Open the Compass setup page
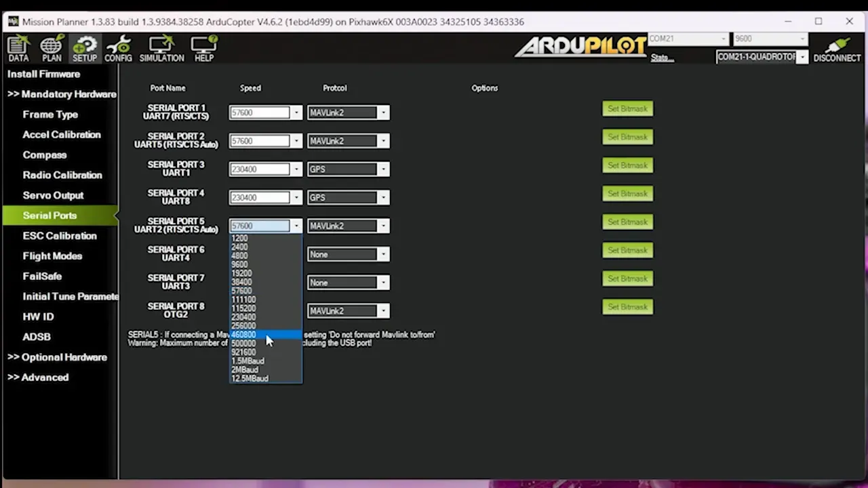The image size is (868, 488). 45,155
